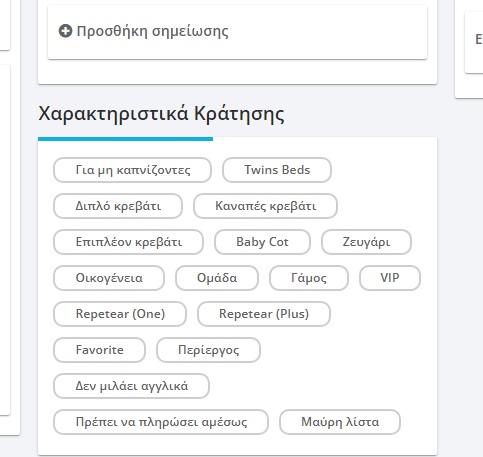Toggle the Baby Cot tag
The image size is (483, 457).
tap(262, 242)
